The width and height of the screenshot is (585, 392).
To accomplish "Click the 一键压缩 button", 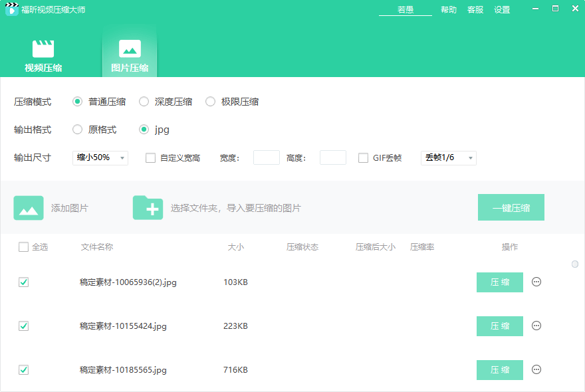I will point(511,207).
